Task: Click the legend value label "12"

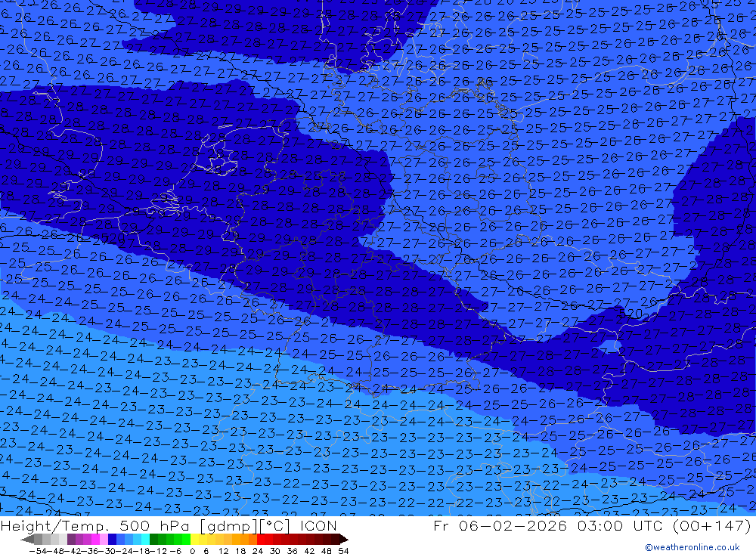Action: point(223,551)
